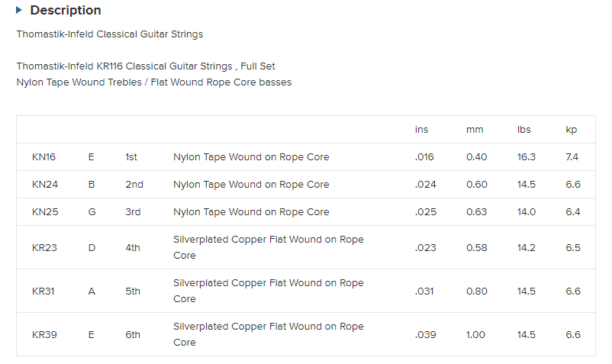Screen dimensions: 612x364
Task: Click the Description heading
Action: click(x=66, y=11)
